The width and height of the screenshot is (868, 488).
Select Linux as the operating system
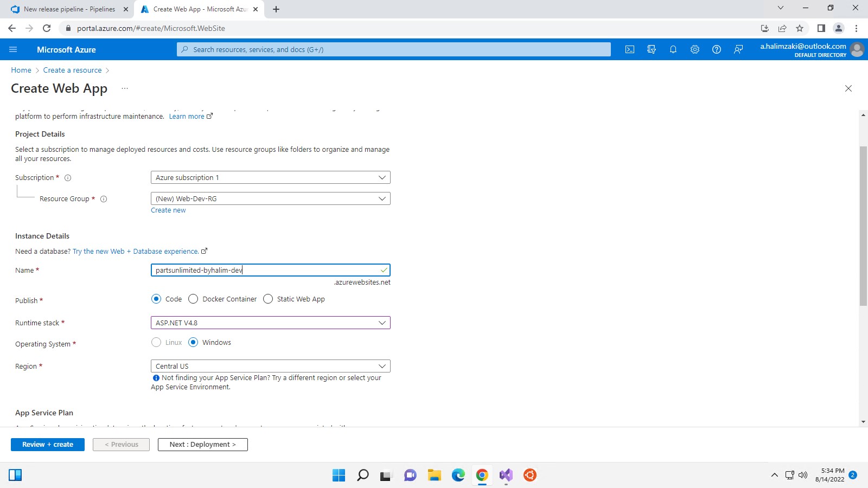[156, 343]
